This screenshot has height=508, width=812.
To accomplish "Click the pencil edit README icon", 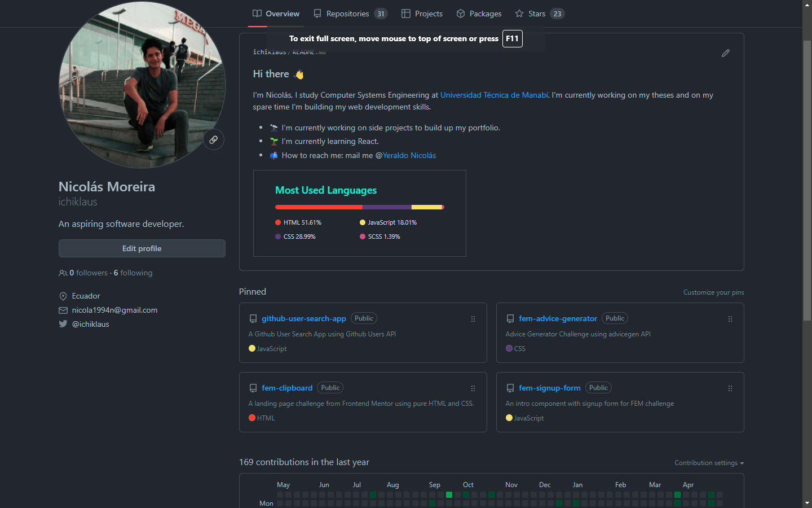I will pyautogui.click(x=725, y=53).
